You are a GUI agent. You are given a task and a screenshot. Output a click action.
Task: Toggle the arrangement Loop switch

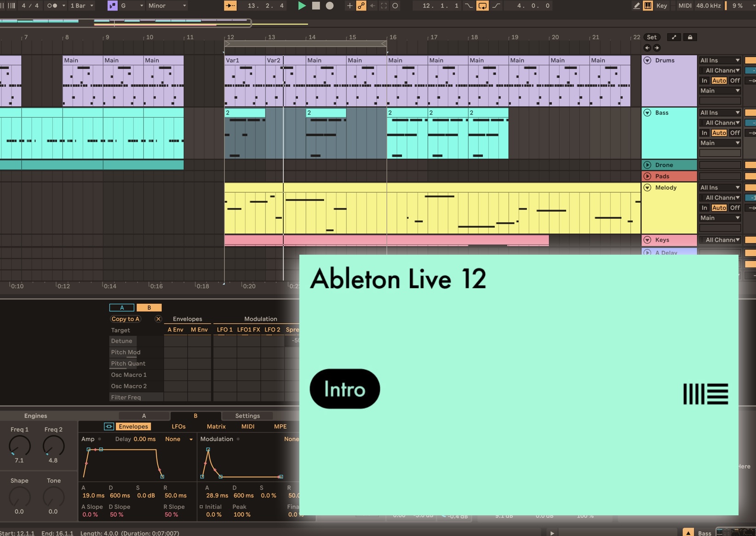click(x=482, y=6)
